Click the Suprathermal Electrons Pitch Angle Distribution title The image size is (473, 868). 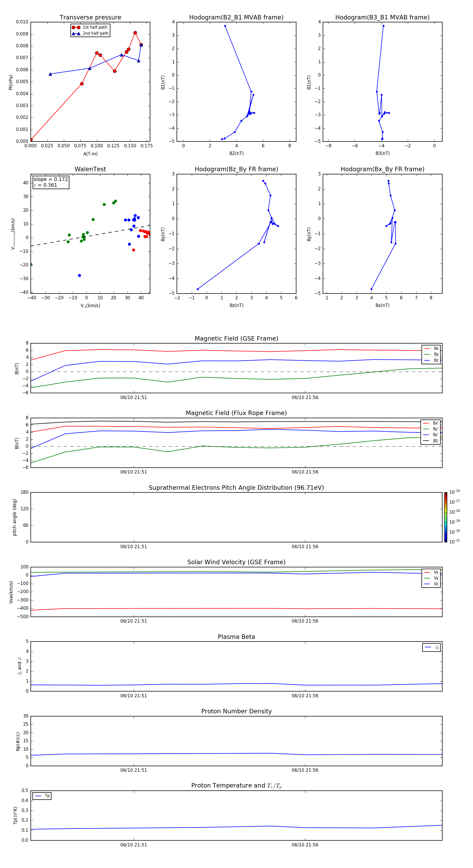(236, 488)
